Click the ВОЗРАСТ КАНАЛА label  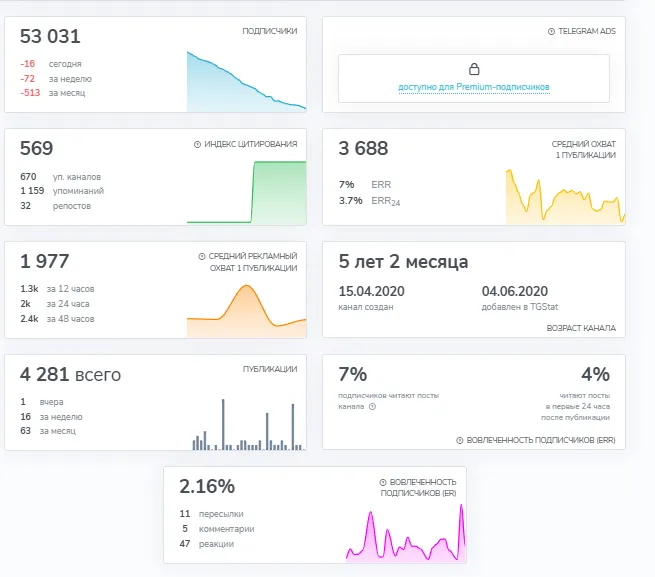pyautogui.click(x=581, y=328)
